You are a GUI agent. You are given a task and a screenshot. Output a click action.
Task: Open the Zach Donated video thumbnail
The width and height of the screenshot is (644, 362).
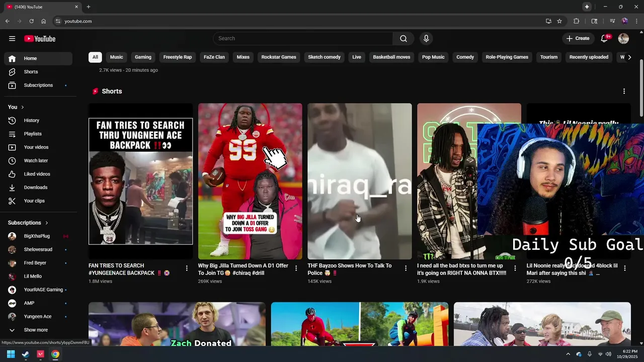tap(177, 324)
